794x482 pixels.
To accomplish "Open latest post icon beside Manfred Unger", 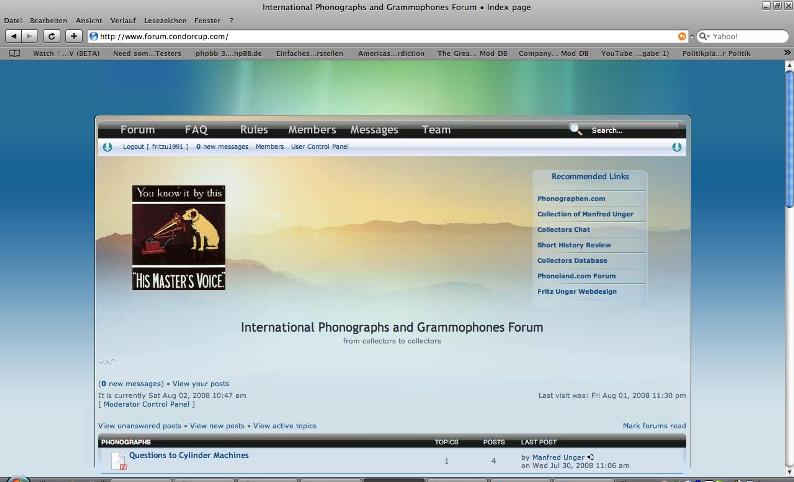I will point(591,457).
